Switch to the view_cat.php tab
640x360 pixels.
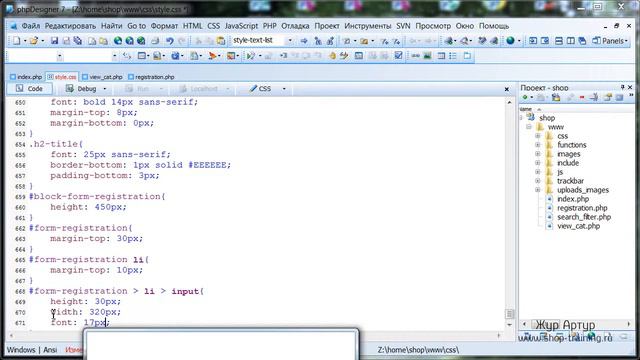coord(102,77)
